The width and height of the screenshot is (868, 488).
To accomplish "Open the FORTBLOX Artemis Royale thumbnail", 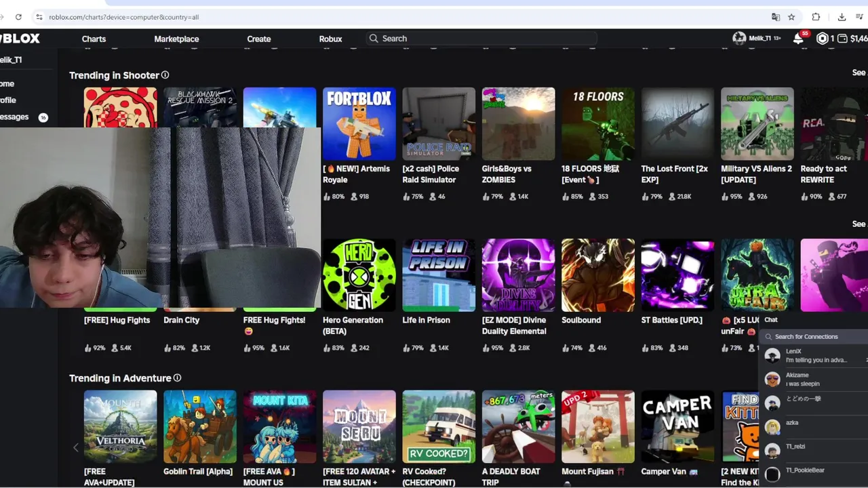I will click(359, 123).
